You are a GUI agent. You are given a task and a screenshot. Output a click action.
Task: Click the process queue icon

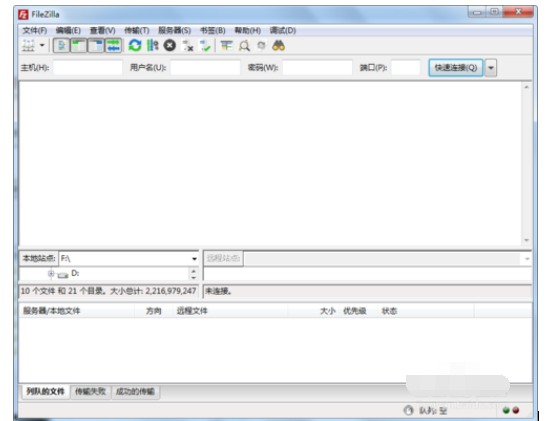152,46
